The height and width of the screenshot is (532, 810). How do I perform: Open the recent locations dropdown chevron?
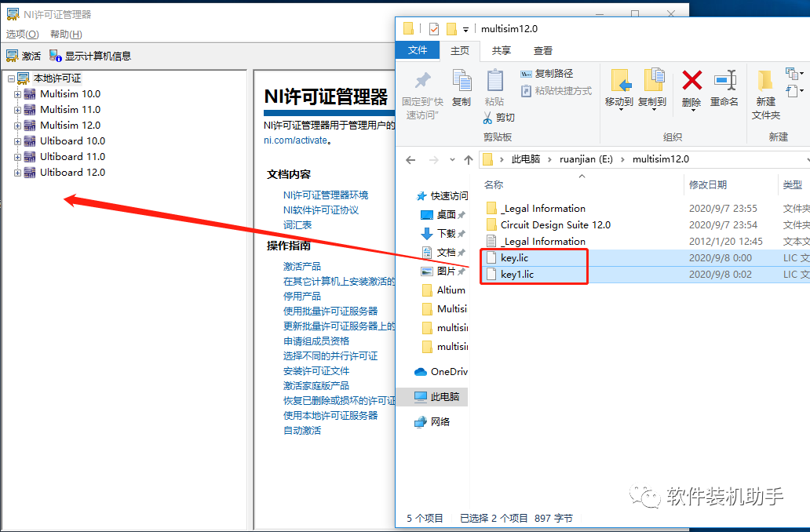[x=452, y=160]
